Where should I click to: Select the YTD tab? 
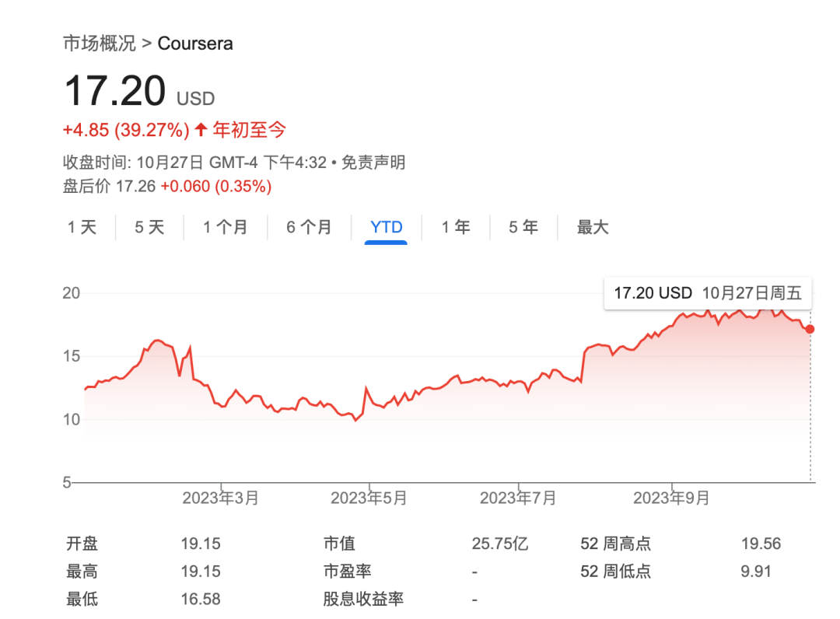(387, 227)
